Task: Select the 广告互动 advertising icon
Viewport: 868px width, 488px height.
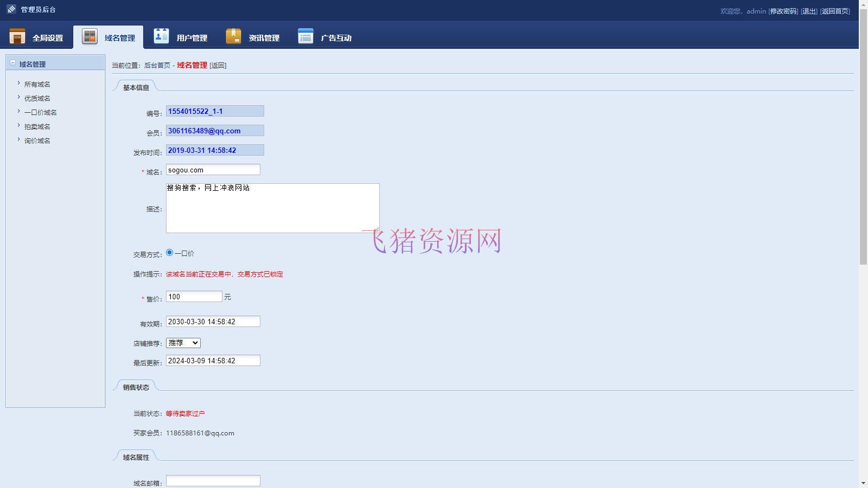Action: pyautogui.click(x=306, y=35)
